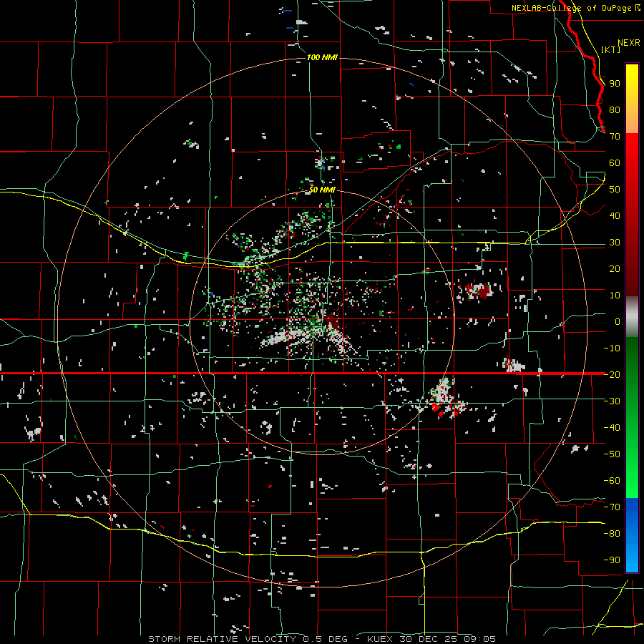Click the "0" value on velocity scale
Viewport: 644px width, 644px height.
(618, 322)
